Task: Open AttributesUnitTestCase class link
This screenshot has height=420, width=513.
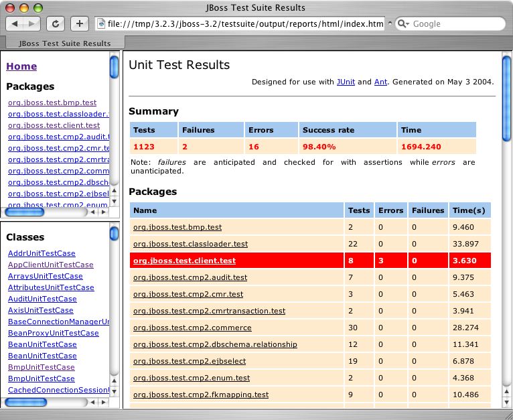Action: click(x=51, y=288)
